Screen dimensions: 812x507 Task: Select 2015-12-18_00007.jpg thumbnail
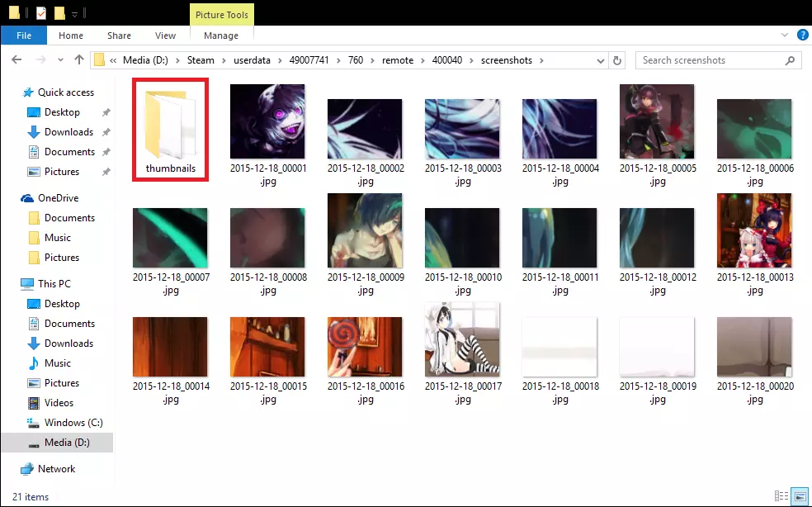[170, 238]
